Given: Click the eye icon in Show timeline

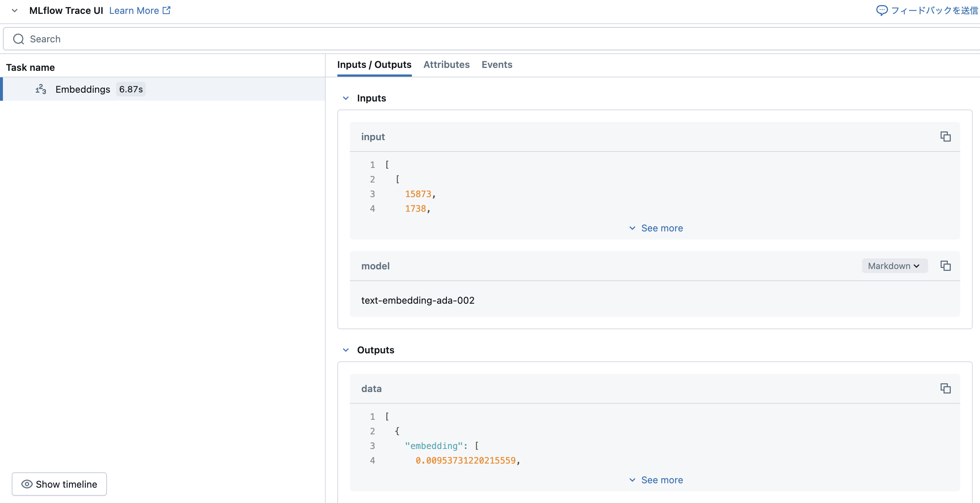Looking at the screenshot, I should tap(27, 484).
